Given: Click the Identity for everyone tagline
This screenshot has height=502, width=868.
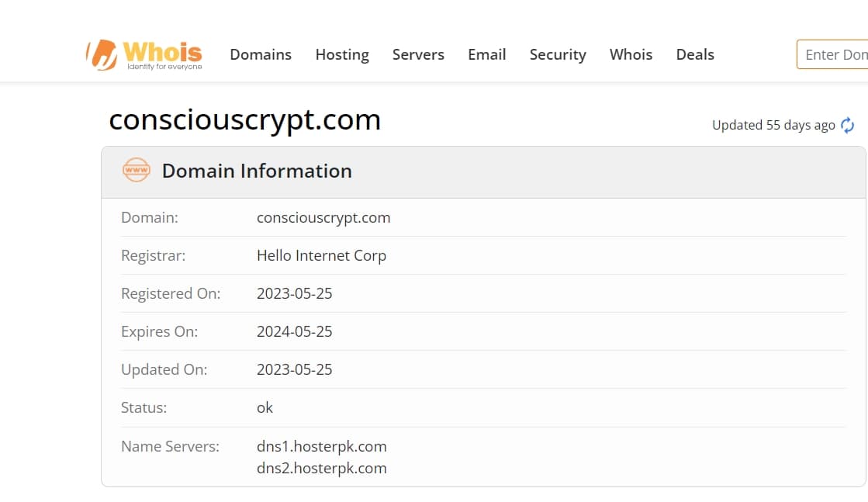Looking at the screenshot, I should click(x=164, y=67).
